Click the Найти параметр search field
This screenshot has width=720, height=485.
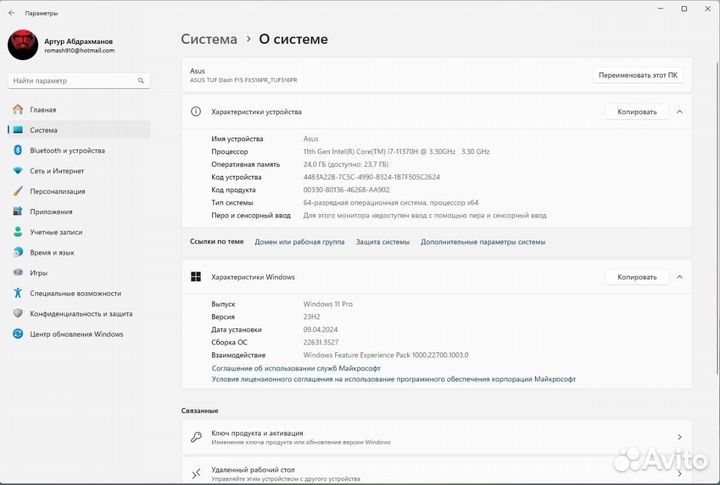[79, 81]
